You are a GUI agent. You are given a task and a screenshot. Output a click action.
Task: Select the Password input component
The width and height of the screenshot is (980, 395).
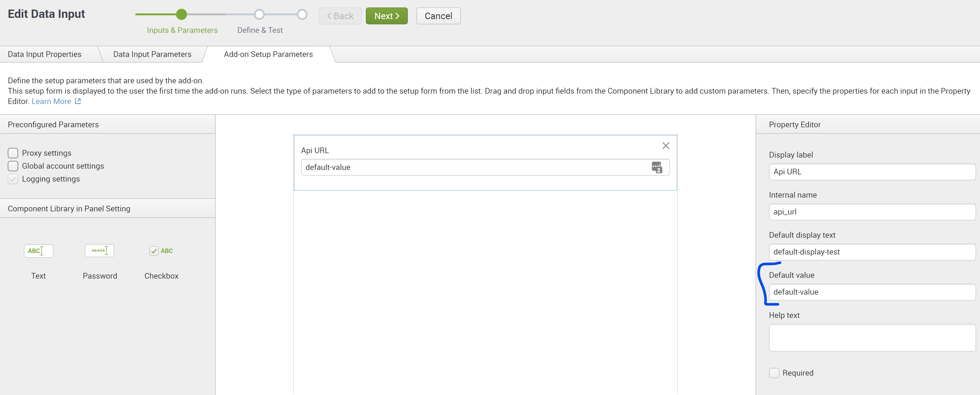(x=99, y=251)
